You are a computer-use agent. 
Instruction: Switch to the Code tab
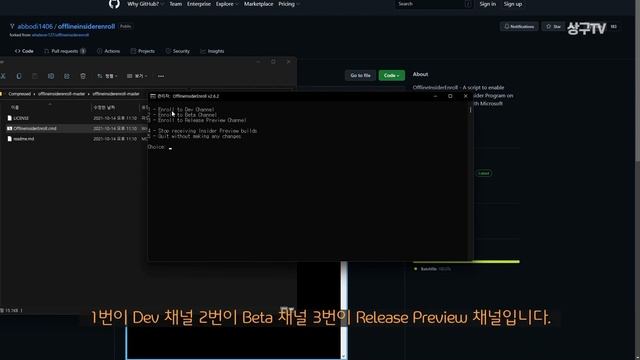(24, 51)
